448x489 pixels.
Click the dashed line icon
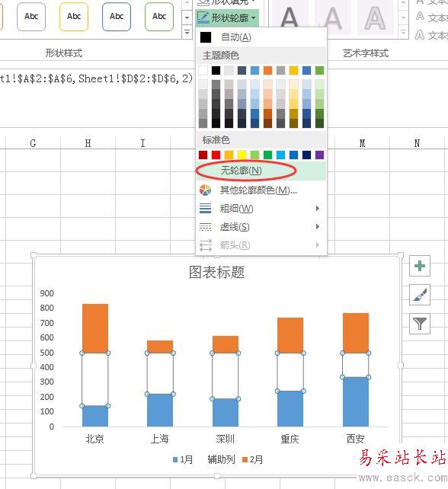coord(205,227)
